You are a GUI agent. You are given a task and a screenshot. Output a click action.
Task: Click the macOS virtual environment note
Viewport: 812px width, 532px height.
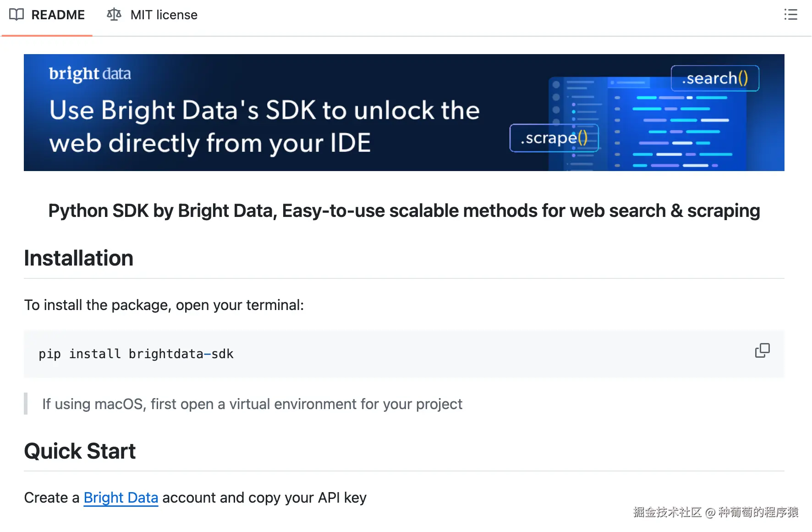[252, 404]
